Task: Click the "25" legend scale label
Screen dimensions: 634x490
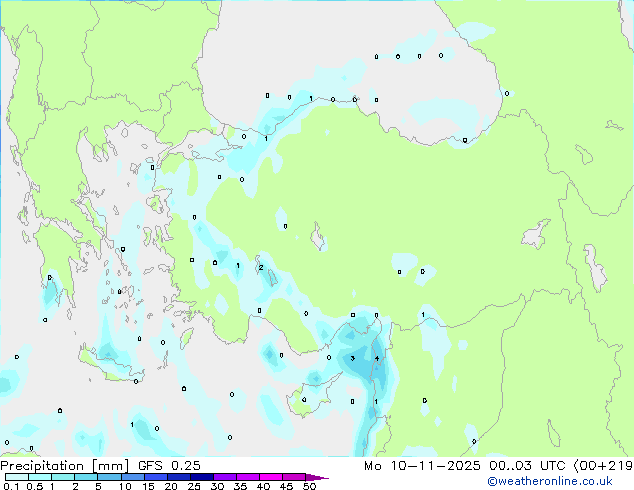Action: point(194,486)
